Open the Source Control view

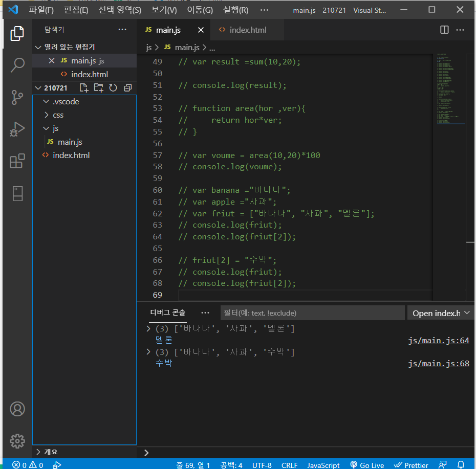17,97
